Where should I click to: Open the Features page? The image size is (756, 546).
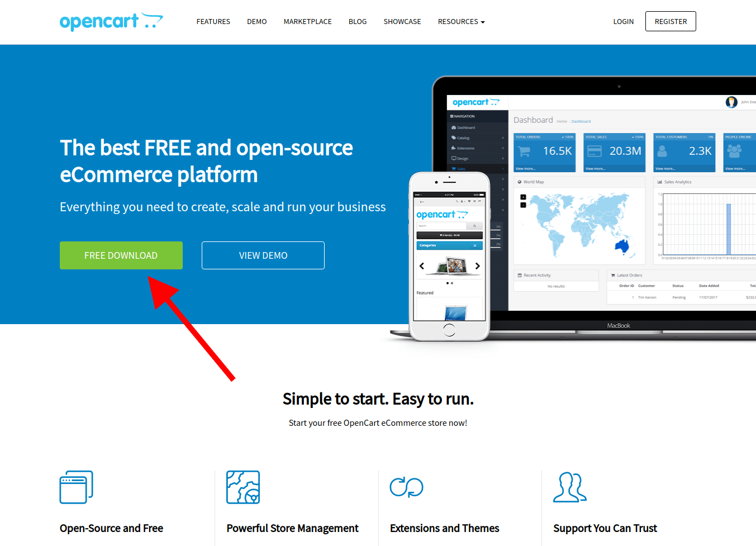click(213, 22)
